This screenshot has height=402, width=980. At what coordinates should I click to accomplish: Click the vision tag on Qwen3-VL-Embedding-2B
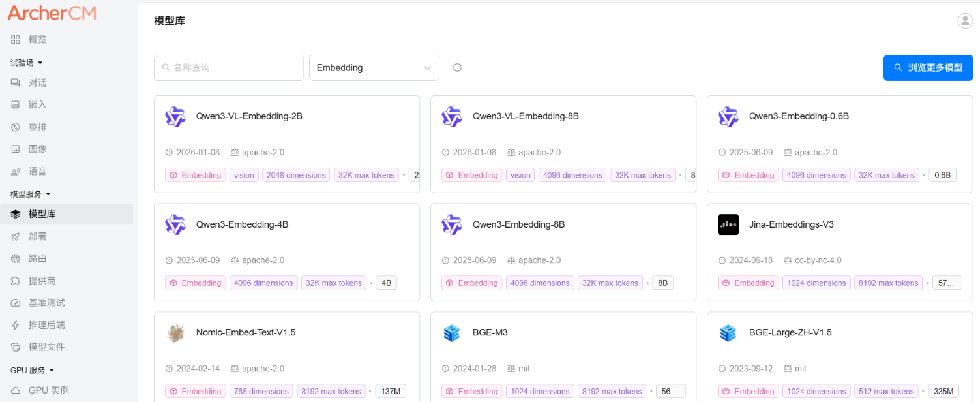245,175
